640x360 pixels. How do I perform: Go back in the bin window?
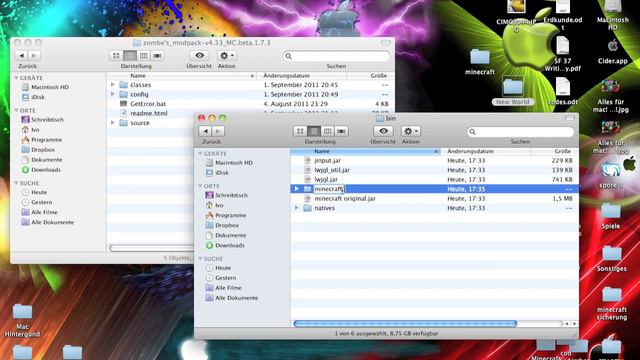point(205,131)
